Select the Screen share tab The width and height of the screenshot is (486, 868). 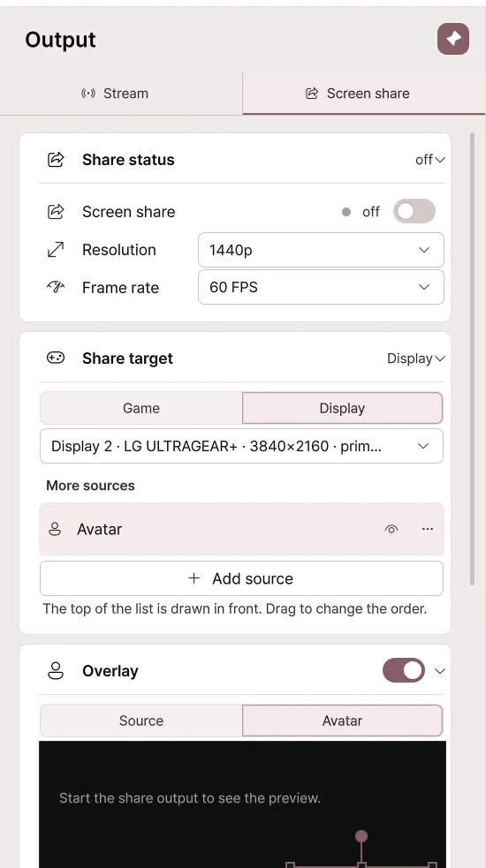[363, 93]
